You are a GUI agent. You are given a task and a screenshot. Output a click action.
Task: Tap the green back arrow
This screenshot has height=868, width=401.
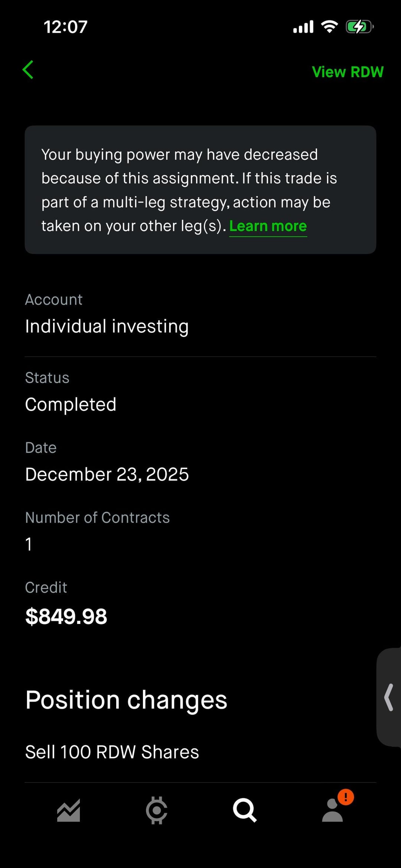(x=28, y=70)
